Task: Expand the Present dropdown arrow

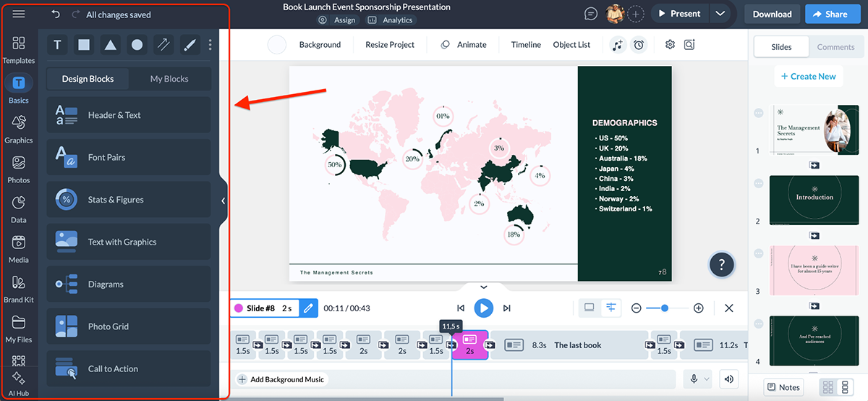Action: (x=719, y=14)
